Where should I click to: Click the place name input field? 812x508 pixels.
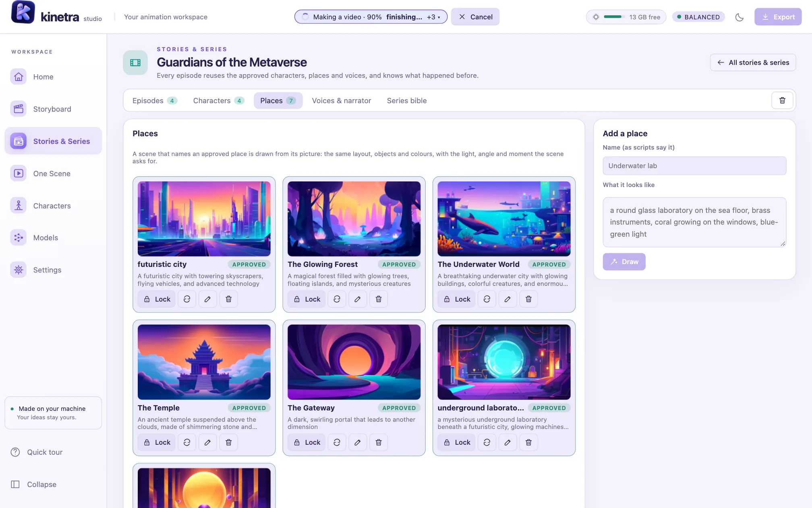(694, 166)
